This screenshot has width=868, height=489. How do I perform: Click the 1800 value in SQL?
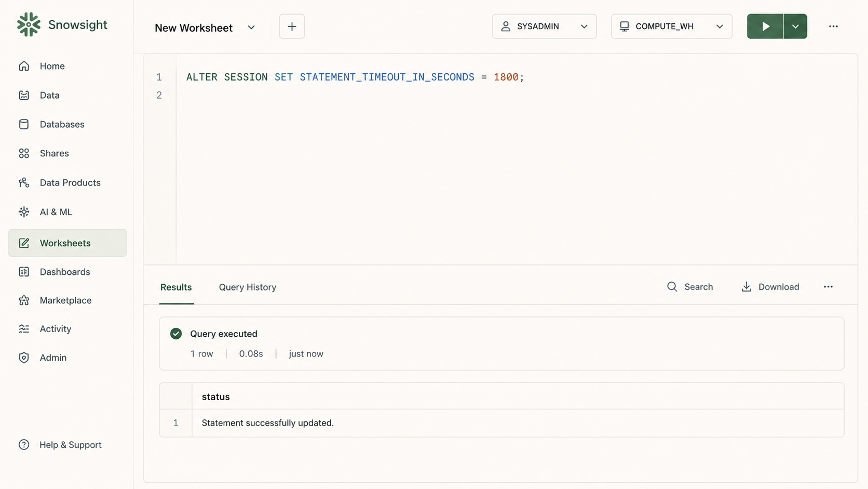pyautogui.click(x=506, y=77)
